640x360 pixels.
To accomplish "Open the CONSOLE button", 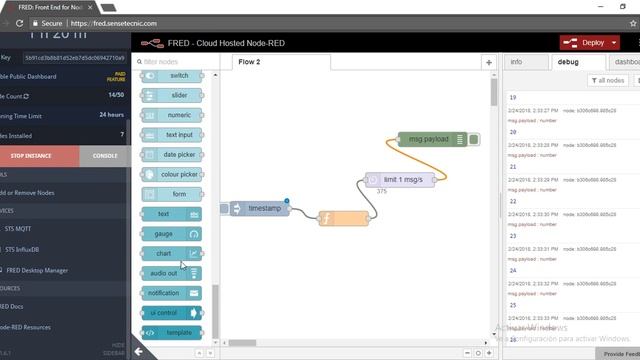I will [105, 156].
